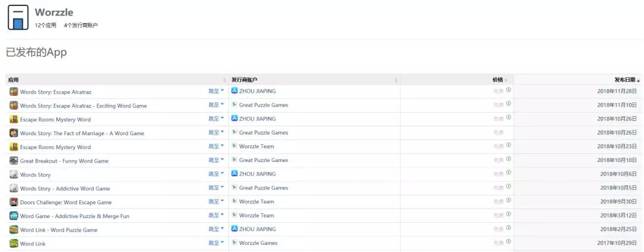Click the 已发布的App section heading

click(36, 52)
